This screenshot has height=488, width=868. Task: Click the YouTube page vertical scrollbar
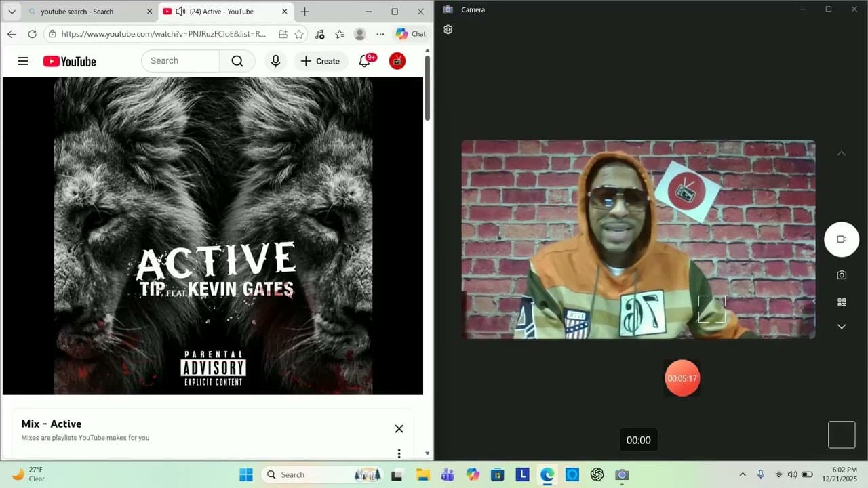coord(427,88)
